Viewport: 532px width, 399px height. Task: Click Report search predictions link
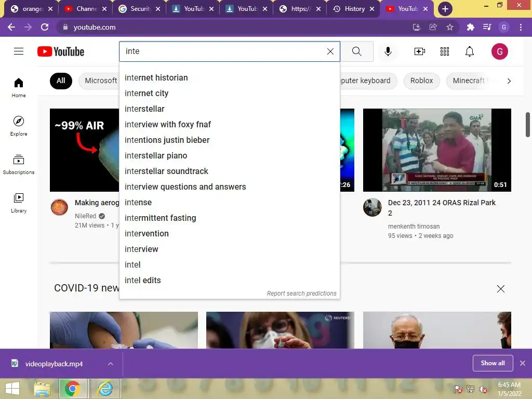coord(302,294)
